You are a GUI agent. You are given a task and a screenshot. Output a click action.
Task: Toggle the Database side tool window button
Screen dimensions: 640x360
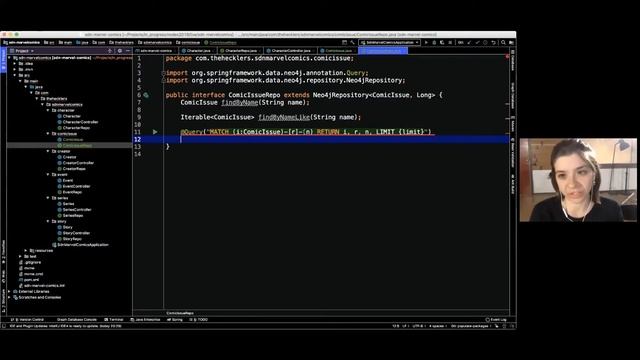513,60
